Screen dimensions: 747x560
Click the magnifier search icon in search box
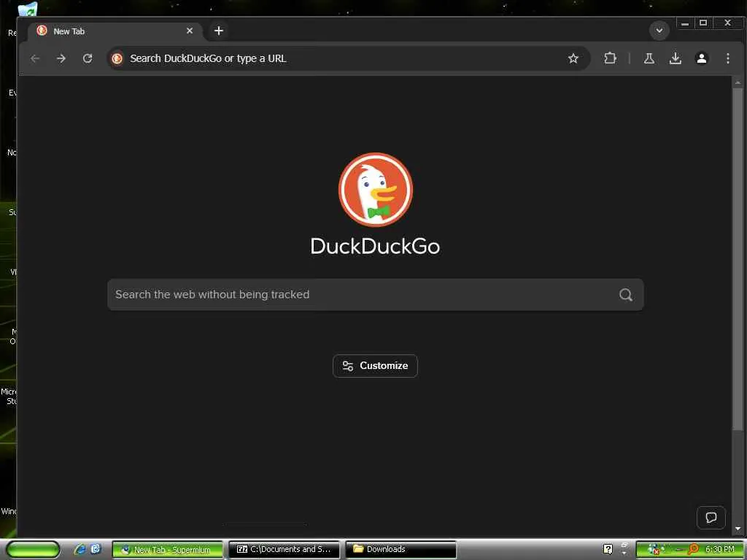coord(625,295)
